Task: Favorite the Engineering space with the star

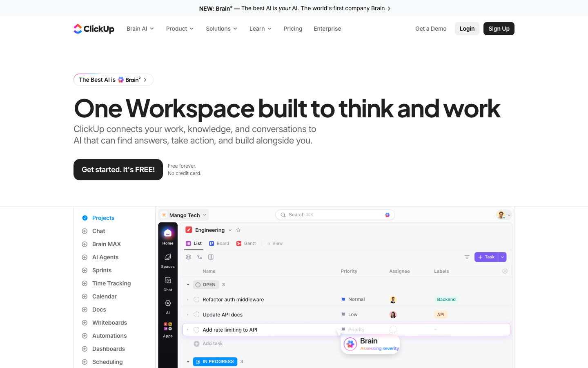Action: pyautogui.click(x=238, y=230)
